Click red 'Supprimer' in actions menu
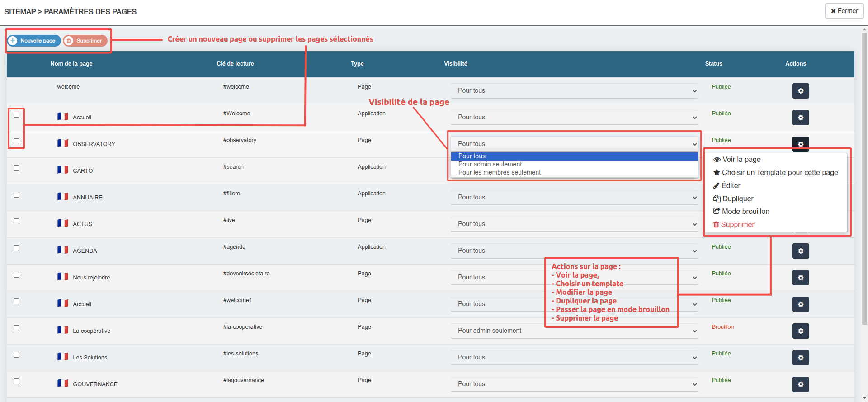The image size is (868, 402). (x=737, y=225)
